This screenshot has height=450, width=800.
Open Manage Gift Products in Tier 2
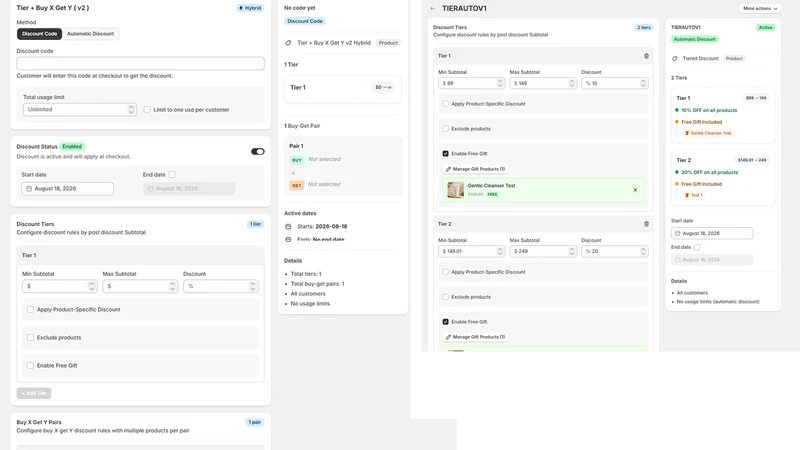475,337
